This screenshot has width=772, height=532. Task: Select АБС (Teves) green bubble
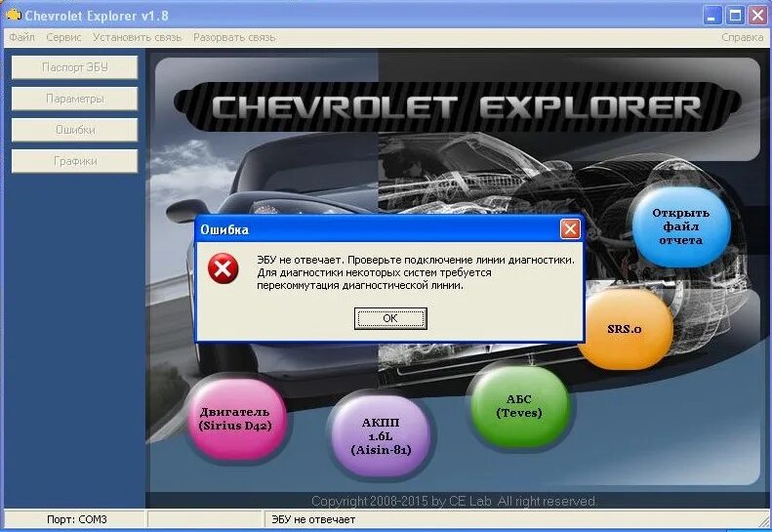click(x=519, y=406)
